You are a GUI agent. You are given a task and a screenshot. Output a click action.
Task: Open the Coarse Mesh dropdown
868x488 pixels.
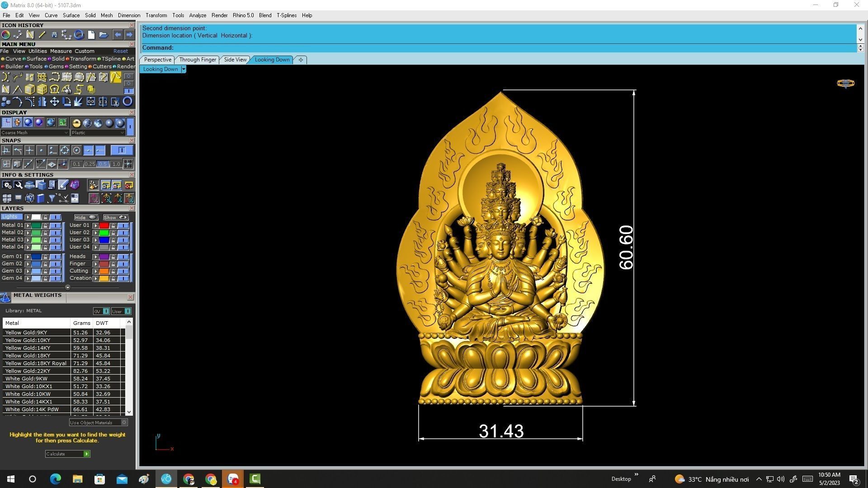pos(35,133)
